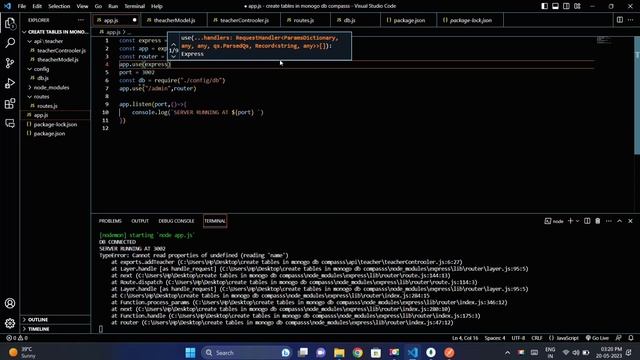640x360 pixels.
Task: Maximize the panel size with chevron
Action: click(x=620, y=221)
